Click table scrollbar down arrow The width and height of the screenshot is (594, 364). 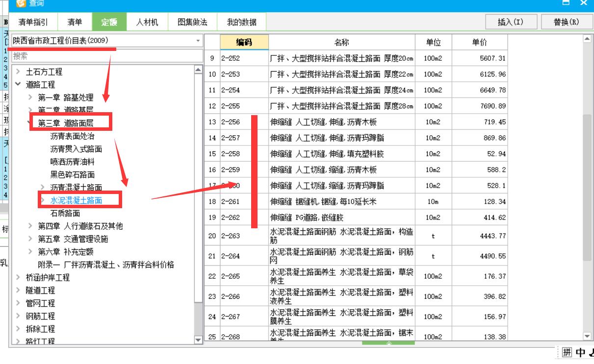point(587,336)
